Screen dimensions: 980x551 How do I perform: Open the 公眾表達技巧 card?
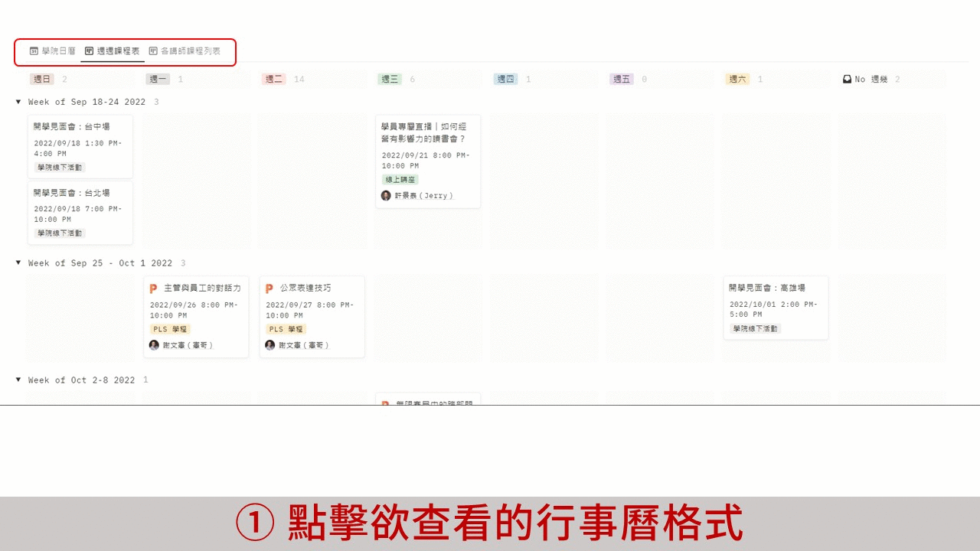click(312, 317)
